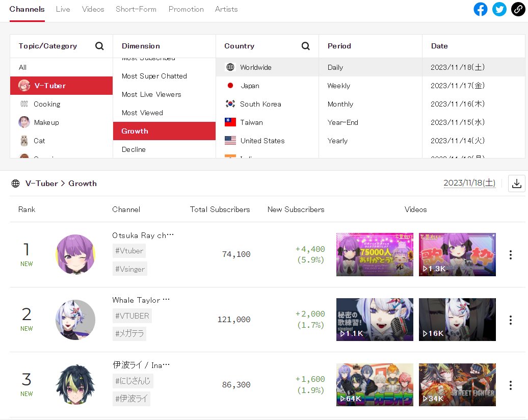This screenshot has height=420, width=528.
Task: Choose Most Viewed dimension
Action: 164,113
